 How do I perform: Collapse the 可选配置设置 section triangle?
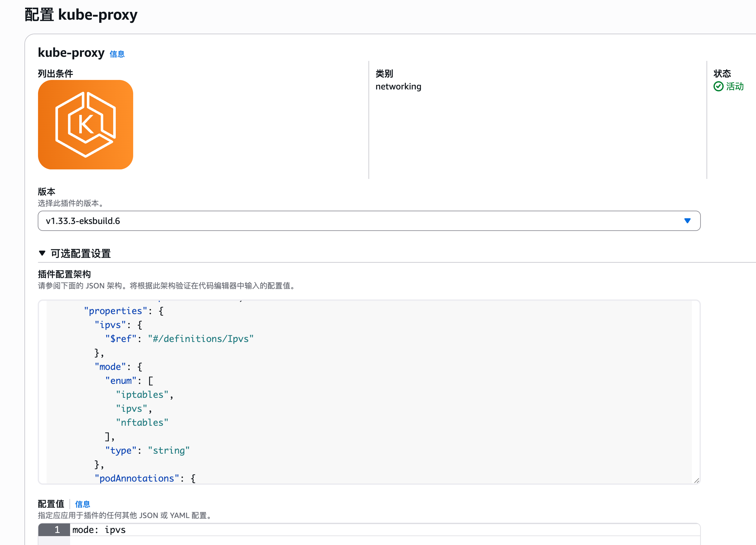[42, 253]
